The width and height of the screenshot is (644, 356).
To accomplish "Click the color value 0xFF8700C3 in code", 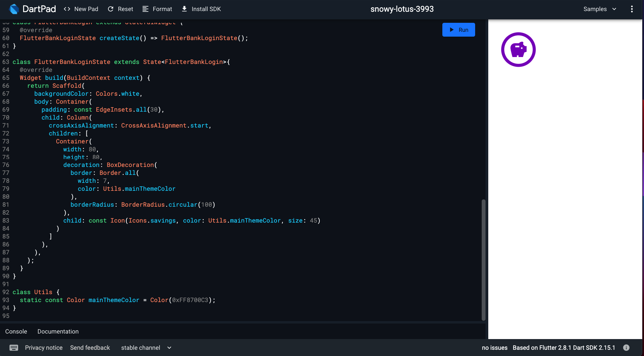I will tap(190, 300).
